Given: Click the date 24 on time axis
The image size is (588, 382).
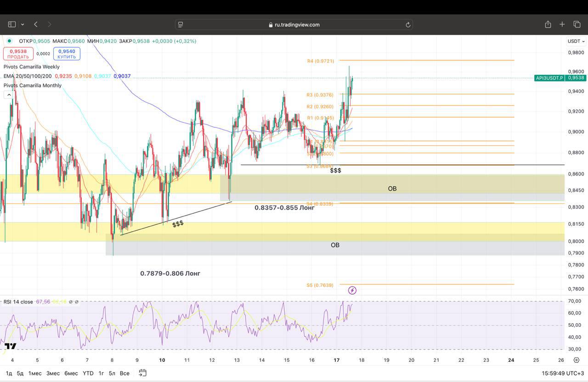Looking at the screenshot, I should (x=511, y=360).
